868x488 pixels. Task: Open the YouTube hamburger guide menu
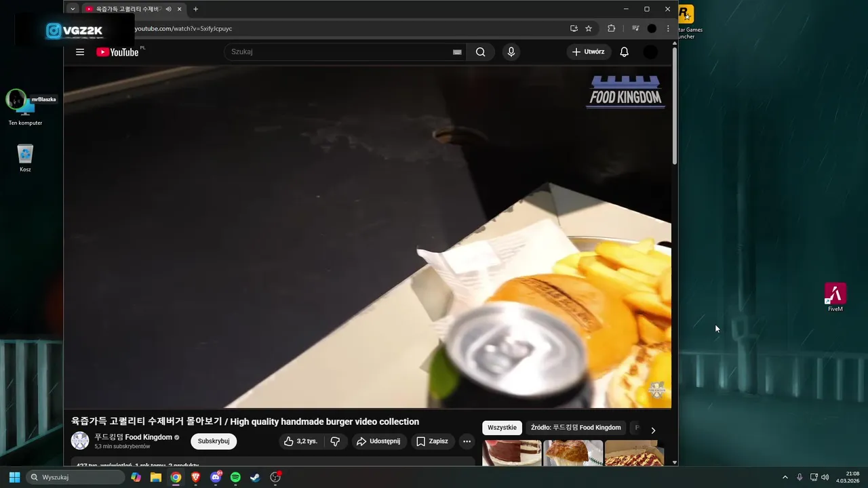[80, 52]
